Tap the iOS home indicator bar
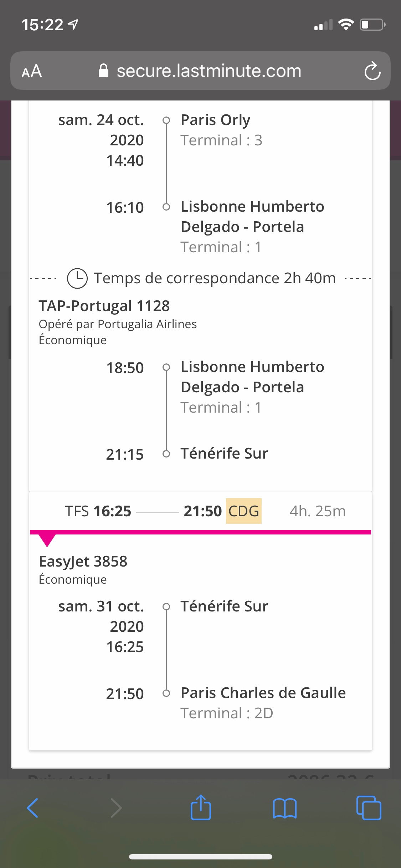 click(200, 857)
